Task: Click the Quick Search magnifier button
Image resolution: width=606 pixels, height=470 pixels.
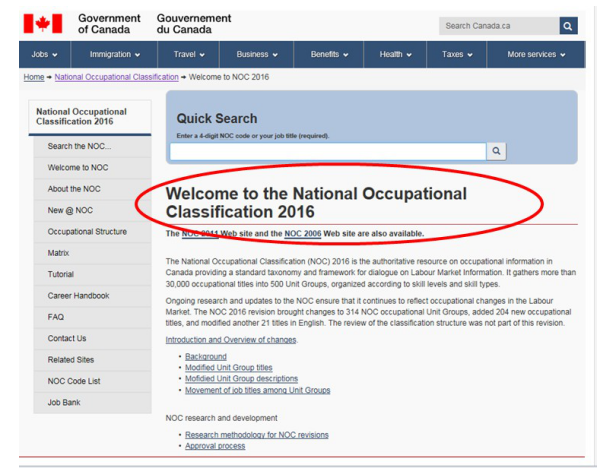Action: pos(496,151)
